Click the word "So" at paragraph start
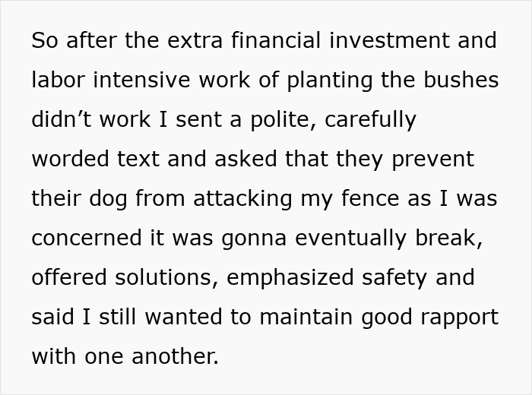Image resolution: width=532 pixels, height=395 pixels. click(45, 40)
